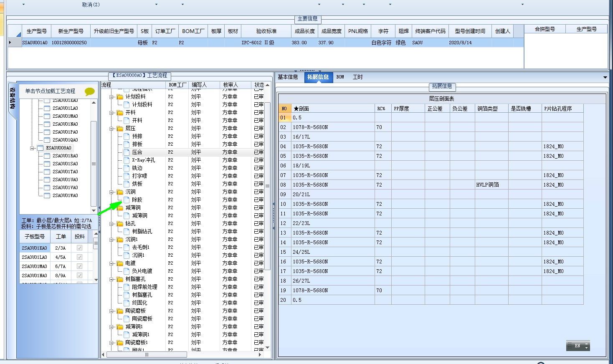
Task: Click the node icon beside 2SAOU01WAO
Action: [47, 196]
